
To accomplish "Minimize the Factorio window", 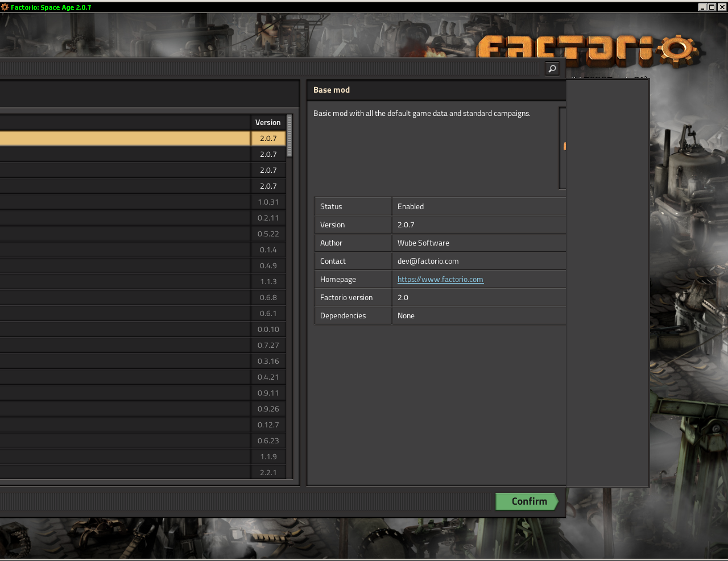I will point(702,7).
